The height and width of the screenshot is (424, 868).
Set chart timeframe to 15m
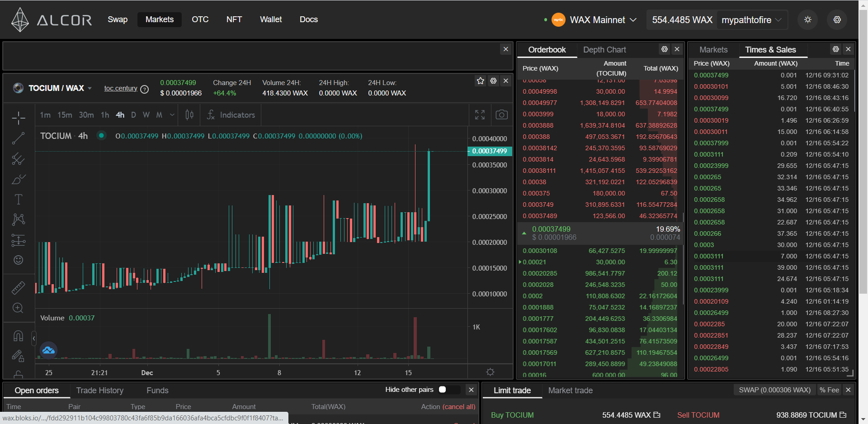[x=65, y=115]
